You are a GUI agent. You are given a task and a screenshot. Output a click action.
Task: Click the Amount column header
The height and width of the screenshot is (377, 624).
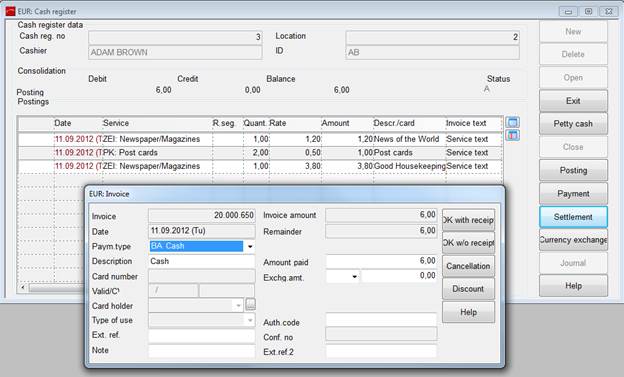pyautogui.click(x=347, y=123)
